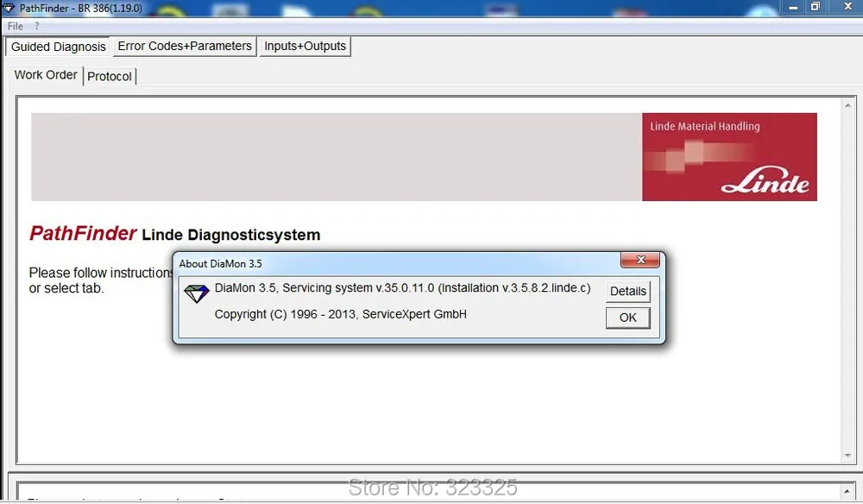Screen dimensions: 863x504
Task: Click Details in About DiaMon dialog
Action: (628, 291)
